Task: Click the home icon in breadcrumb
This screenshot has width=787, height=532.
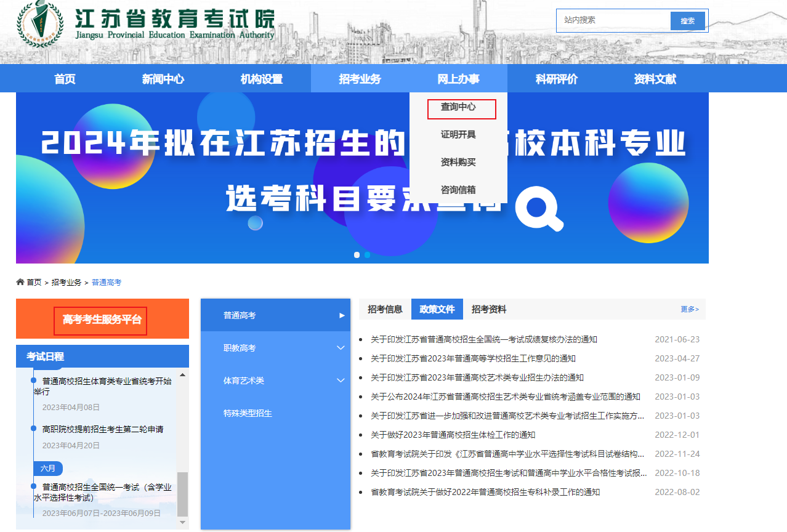Action: [20, 282]
